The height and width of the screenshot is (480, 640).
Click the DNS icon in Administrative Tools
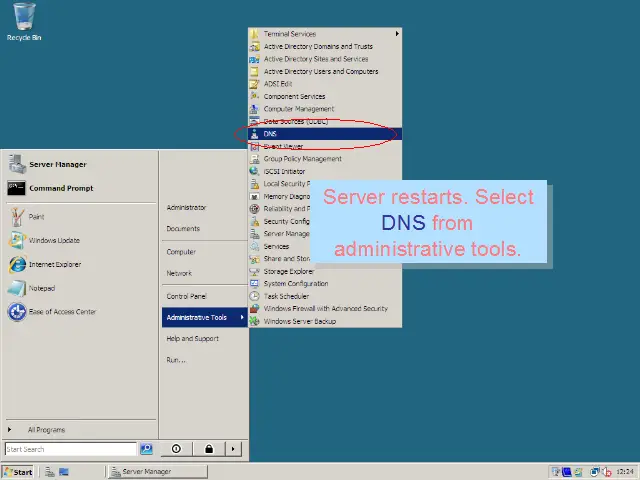click(255, 134)
